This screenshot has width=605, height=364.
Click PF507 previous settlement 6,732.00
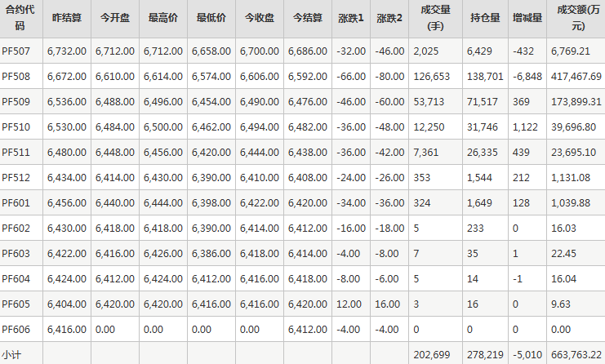[67, 51]
